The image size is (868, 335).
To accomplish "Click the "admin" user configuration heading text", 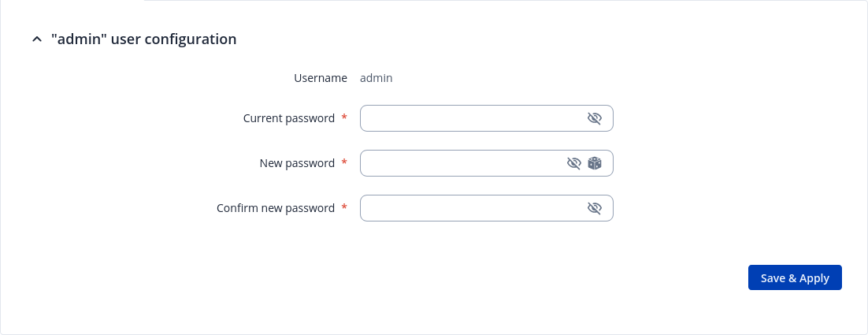I will coord(143,39).
